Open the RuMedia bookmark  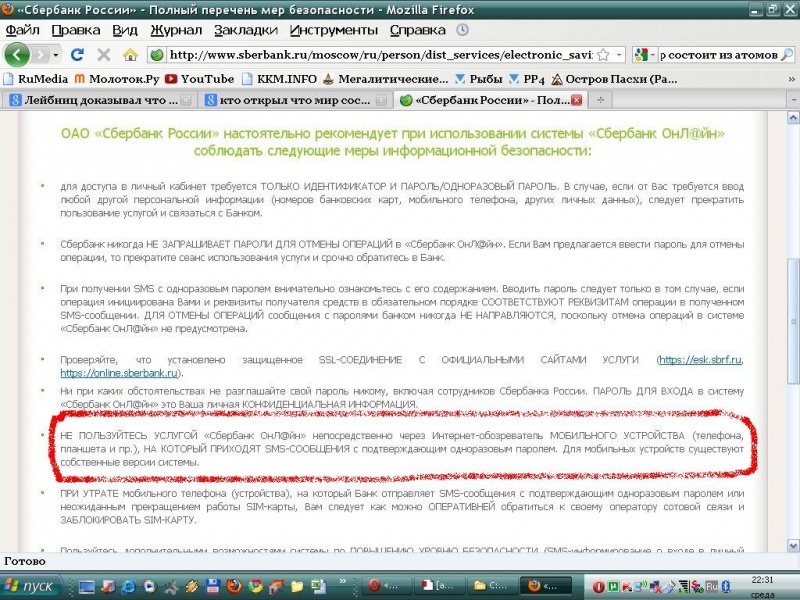click(x=36, y=79)
